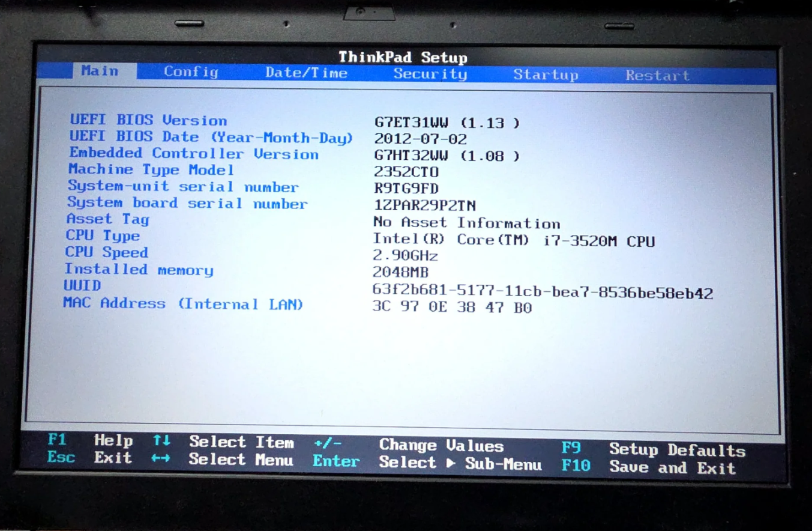Click the Installed memory label

139,270
